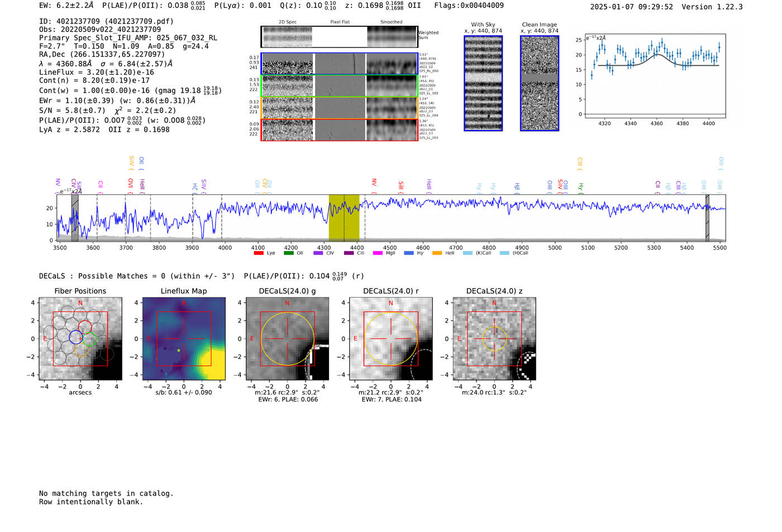Image resolution: width=782 pixels, height=532 pixels.
Task: Select the blue-bordered 2D spectrum row
Action: [x=340, y=64]
